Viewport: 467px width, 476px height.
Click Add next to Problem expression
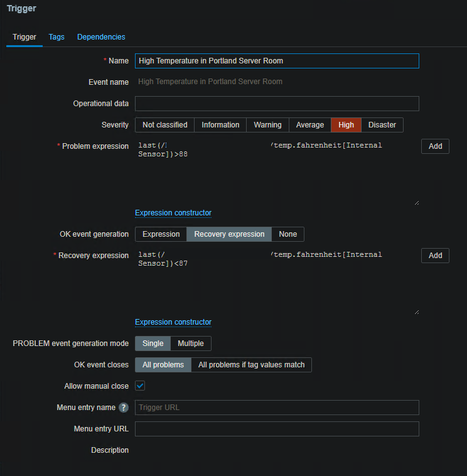tap(435, 146)
